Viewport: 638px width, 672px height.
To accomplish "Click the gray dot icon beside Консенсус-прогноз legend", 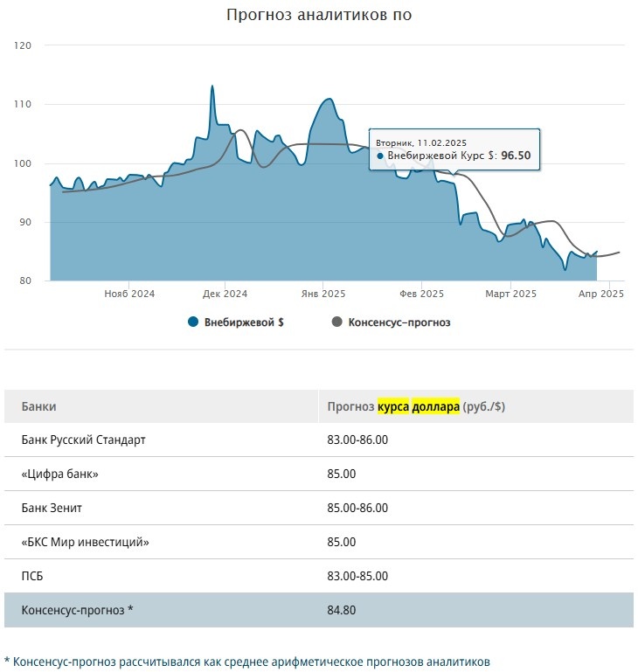I will tap(337, 322).
